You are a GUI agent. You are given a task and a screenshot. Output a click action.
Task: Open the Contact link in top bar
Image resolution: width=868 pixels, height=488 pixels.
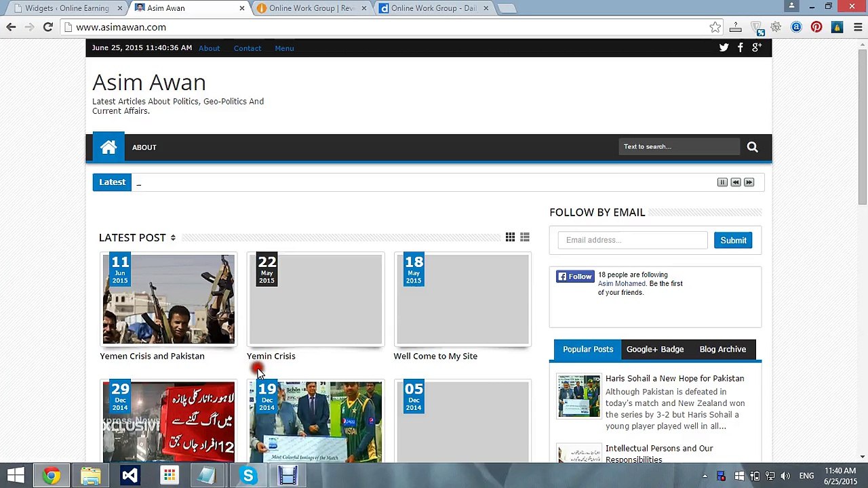point(248,48)
